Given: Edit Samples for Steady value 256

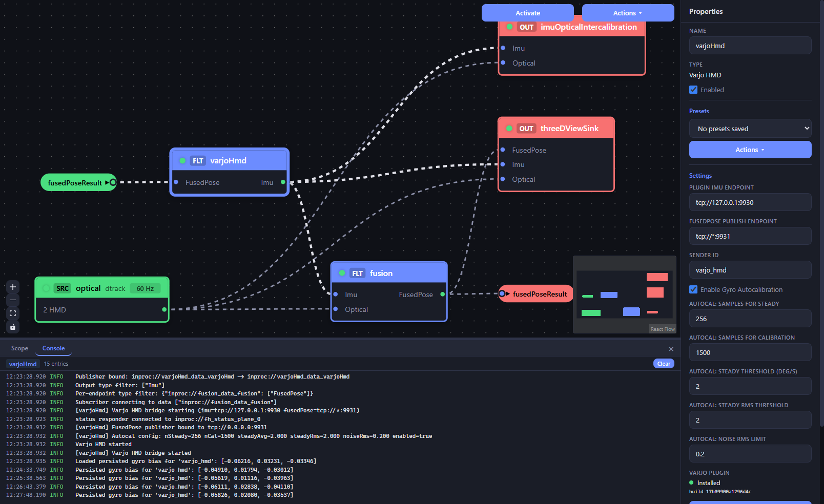Looking at the screenshot, I should (750, 319).
